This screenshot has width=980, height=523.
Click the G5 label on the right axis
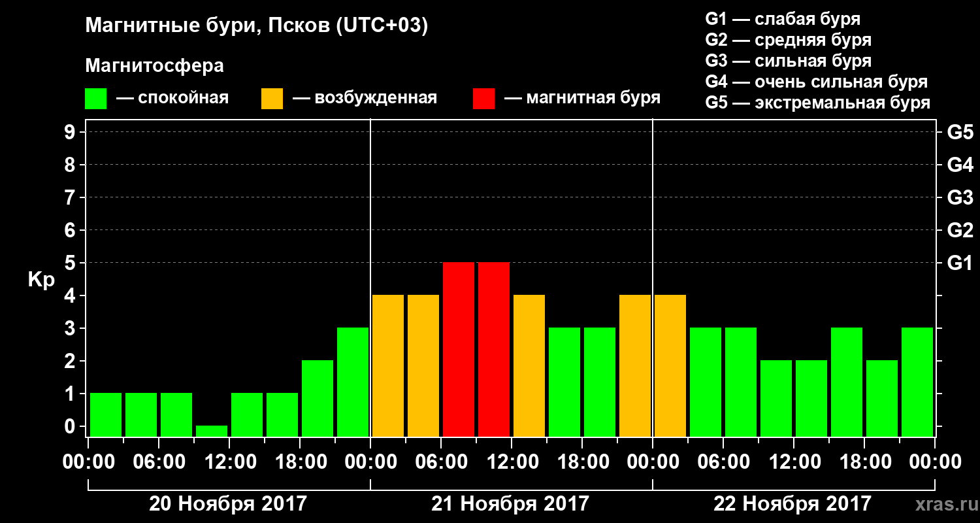tap(960, 132)
